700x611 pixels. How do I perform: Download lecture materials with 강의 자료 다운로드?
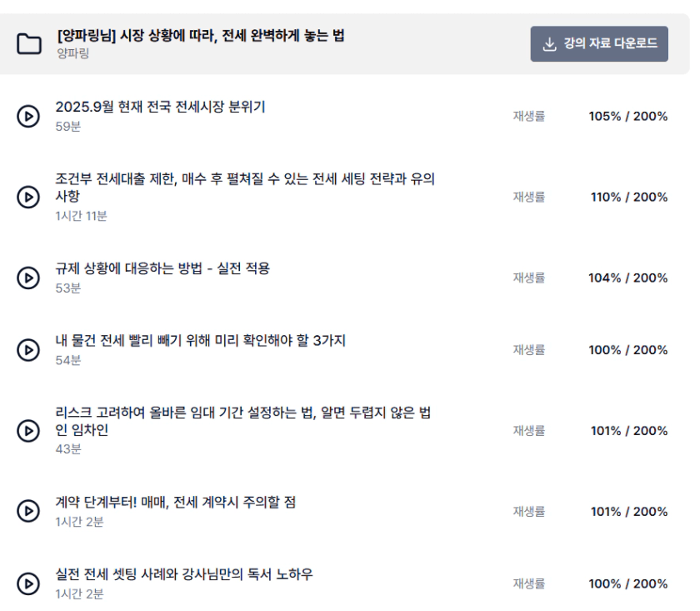[x=599, y=44]
